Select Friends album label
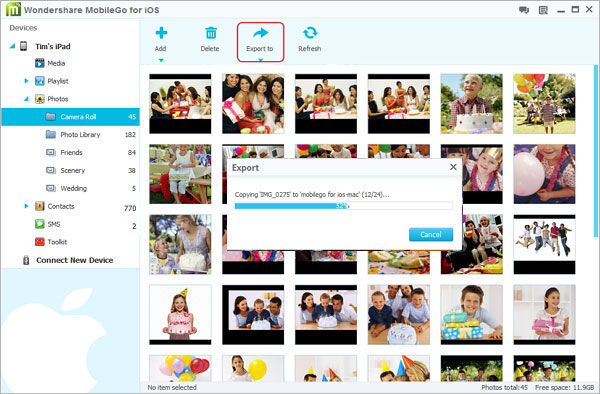Viewport: 600px width, 394px height. pyautogui.click(x=72, y=152)
